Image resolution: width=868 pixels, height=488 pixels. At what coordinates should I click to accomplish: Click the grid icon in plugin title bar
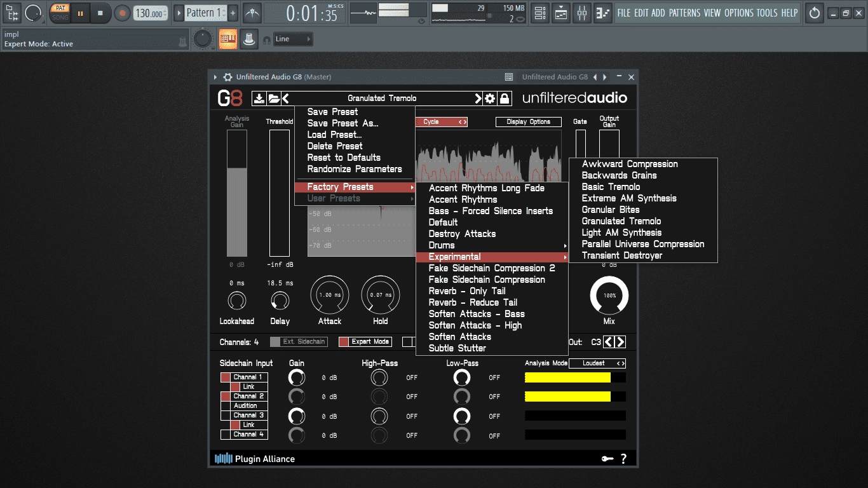[509, 77]
